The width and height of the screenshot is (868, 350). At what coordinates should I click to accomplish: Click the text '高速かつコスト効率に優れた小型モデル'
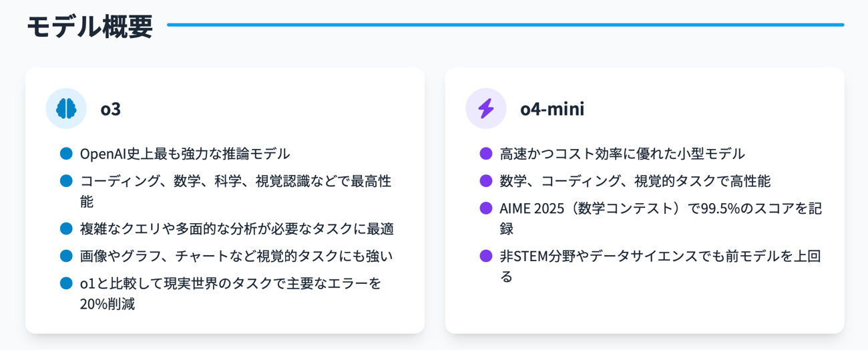click(x=622, y=154)
